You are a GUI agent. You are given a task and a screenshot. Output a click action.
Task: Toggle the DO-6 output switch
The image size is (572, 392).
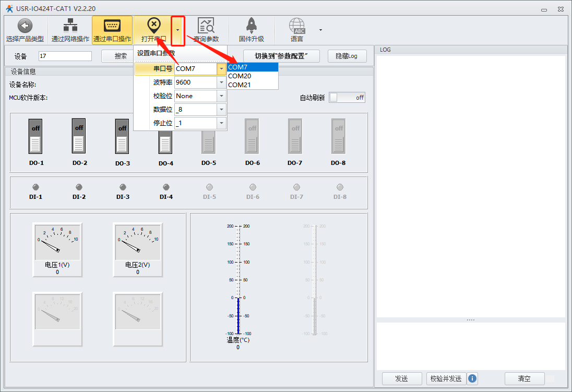252,136
